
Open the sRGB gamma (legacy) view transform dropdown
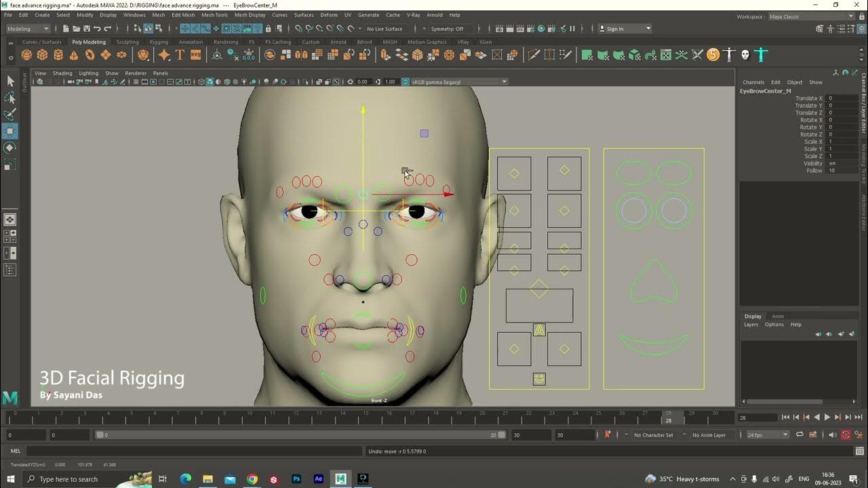pos(459,82)
